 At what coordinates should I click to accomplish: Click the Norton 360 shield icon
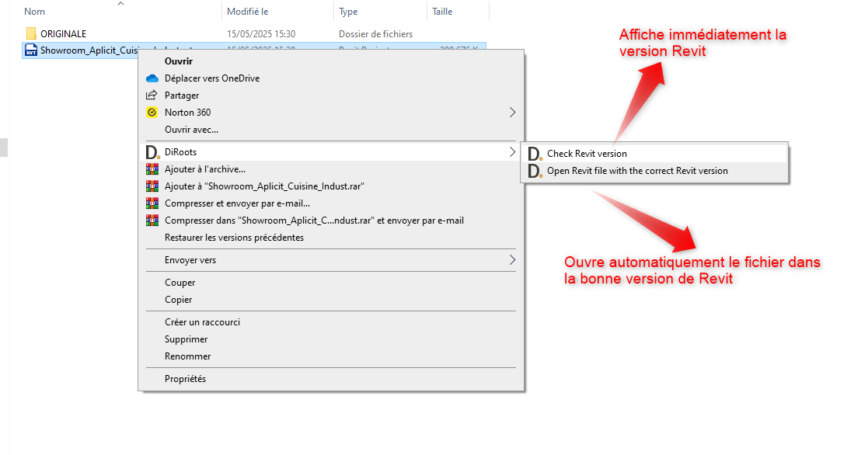coord(152,112)
